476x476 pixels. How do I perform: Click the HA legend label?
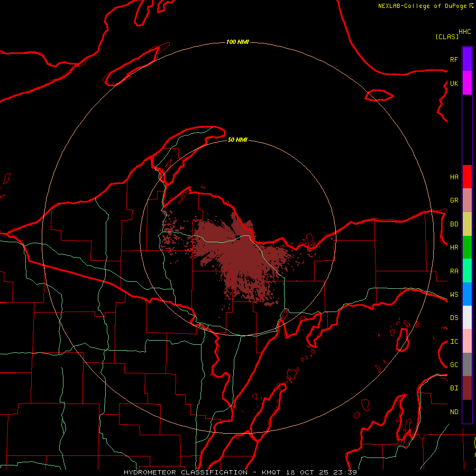(x=454, y=177)
